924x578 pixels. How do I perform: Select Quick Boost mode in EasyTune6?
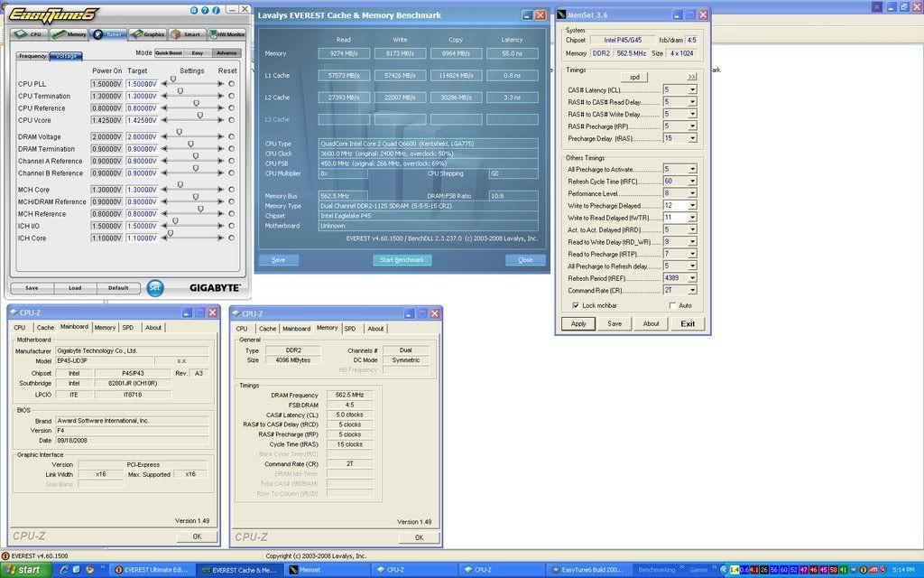pyautogui.click(x=169, y=53)
